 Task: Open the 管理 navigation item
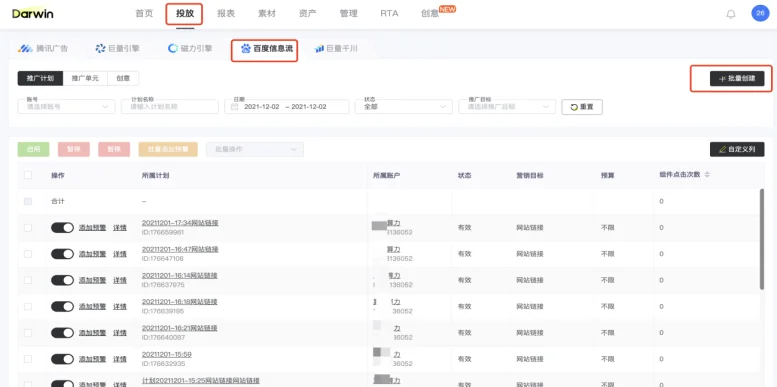348,13
